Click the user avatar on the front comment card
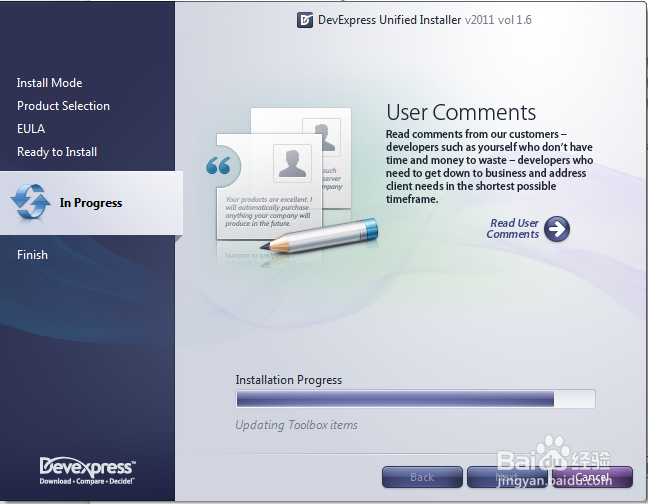This screenshot has width=648, height=504. coord(292,163)
